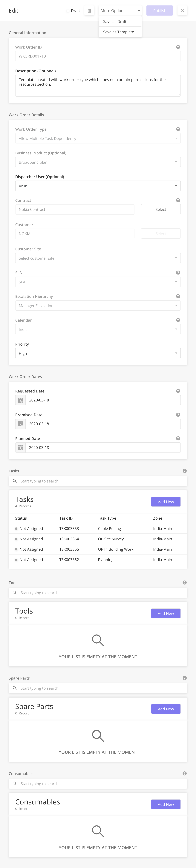Choose Save as Draft from menu
This screenshot has width=196, height=868.
120,22
